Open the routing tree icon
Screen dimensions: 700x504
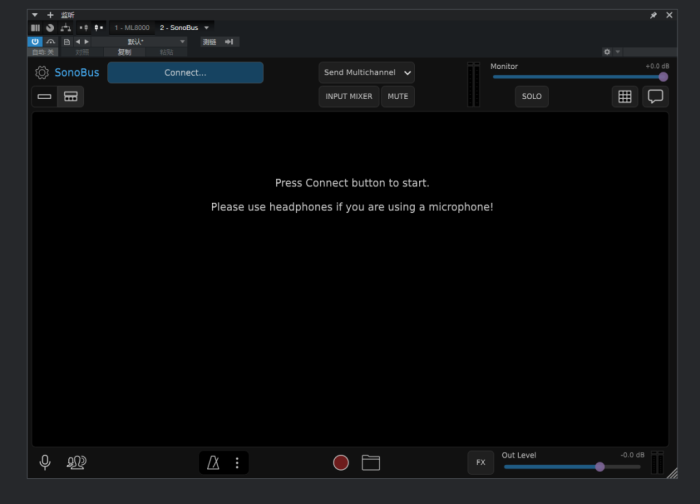click(66, 28)
